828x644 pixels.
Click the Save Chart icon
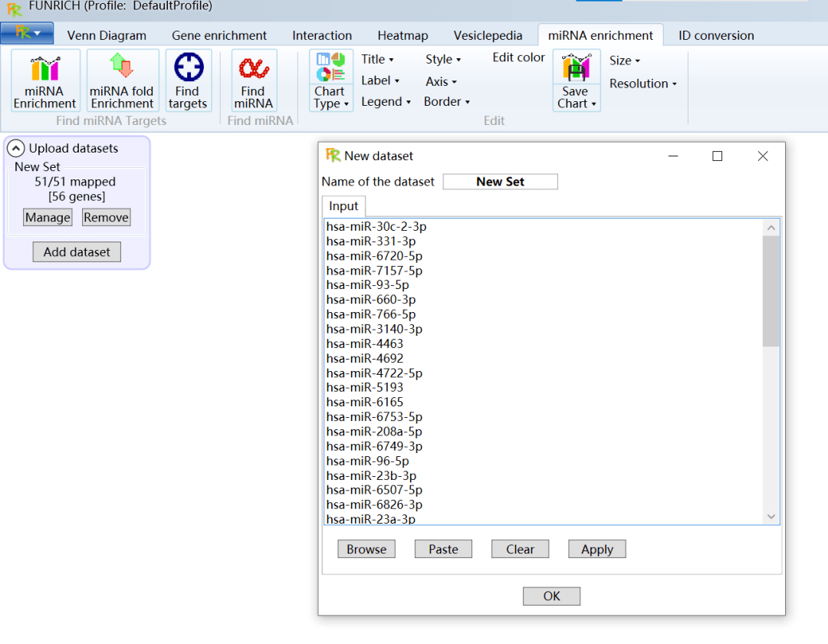point(576,80)
